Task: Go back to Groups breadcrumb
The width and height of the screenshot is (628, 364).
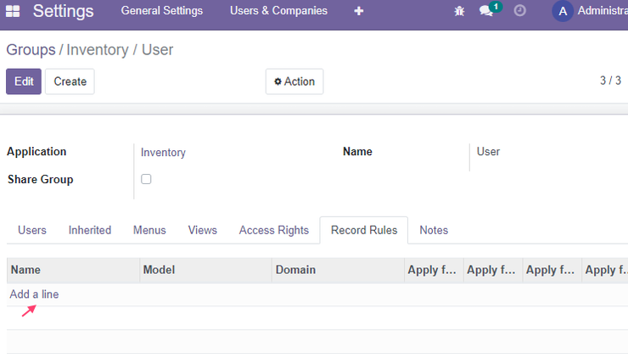Action: 31,50
